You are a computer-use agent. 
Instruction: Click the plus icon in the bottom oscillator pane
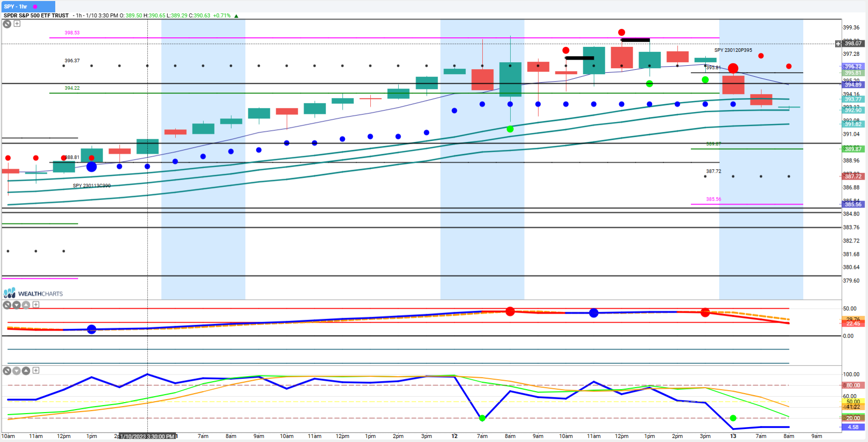[x=36, y=370]
